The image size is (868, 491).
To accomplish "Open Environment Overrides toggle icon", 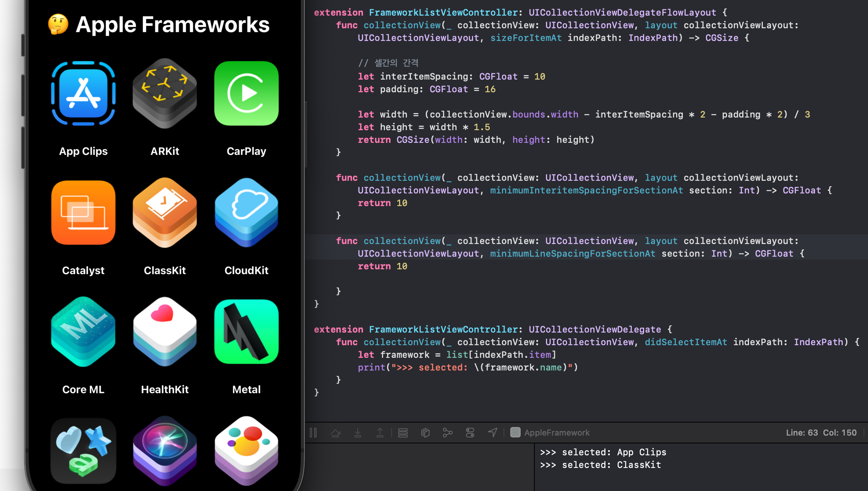I will pyautogui.click(x=470, y=433).
